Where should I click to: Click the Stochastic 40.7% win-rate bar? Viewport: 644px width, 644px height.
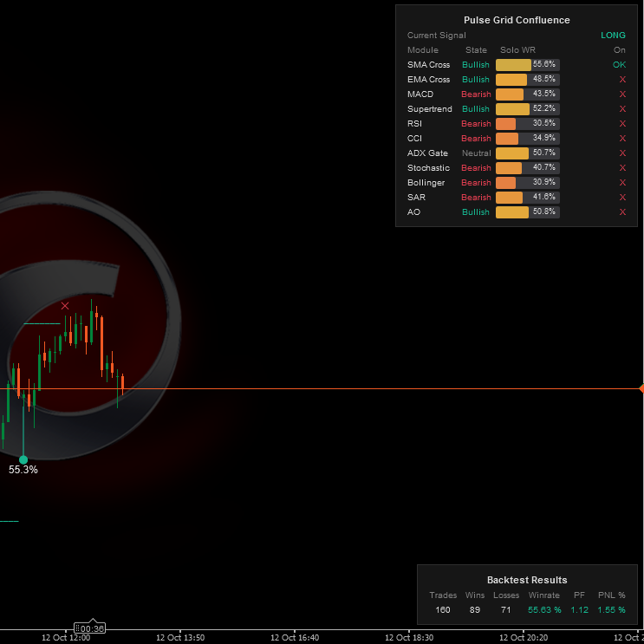527,168
